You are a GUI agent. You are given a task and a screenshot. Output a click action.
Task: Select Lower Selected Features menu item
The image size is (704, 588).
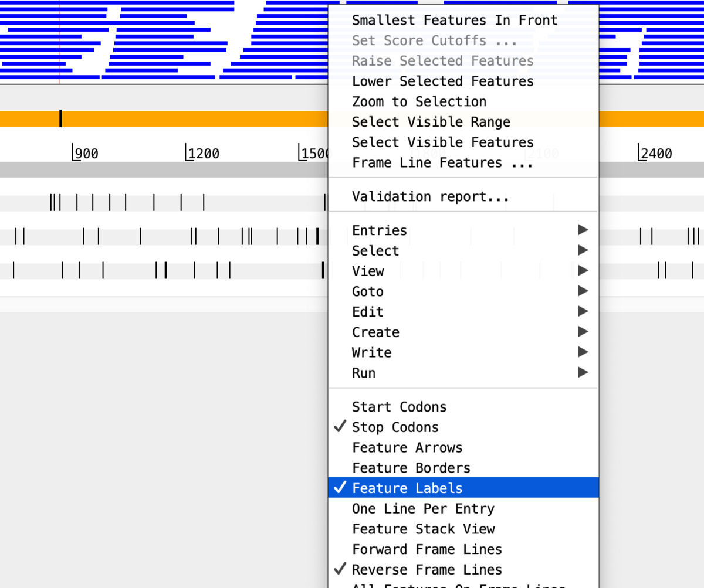point(463,81)
